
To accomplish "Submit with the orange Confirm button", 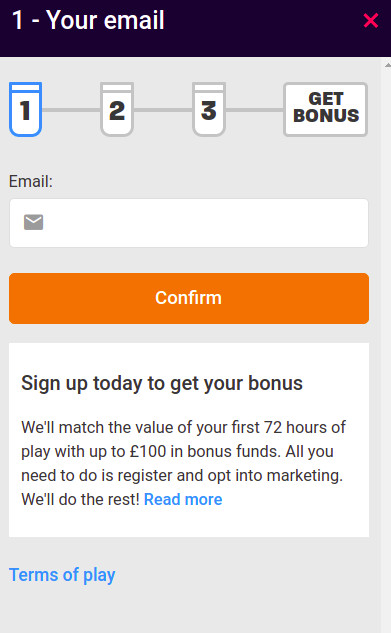I will pyautogui.click(x=189, y=298).
